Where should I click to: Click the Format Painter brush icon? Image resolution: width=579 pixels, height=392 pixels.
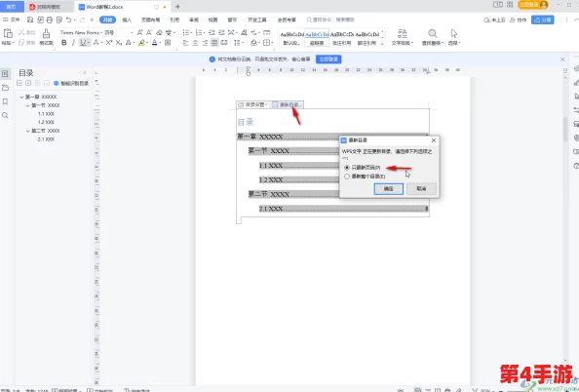coord(46,33)
